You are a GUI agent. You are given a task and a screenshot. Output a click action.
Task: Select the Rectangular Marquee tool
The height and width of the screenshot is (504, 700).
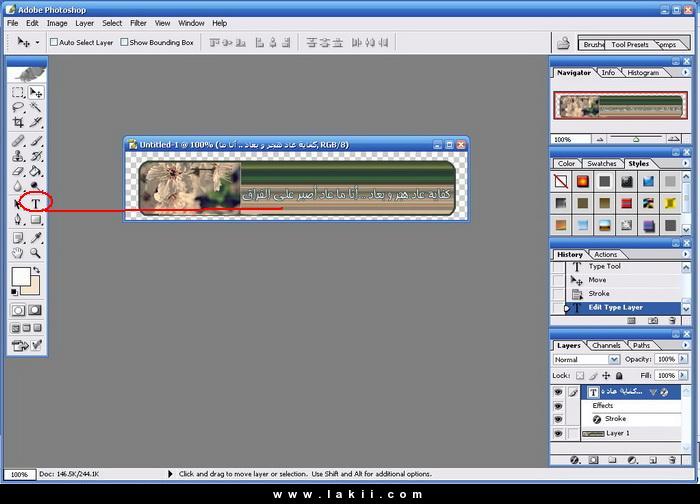pos(18,92)
